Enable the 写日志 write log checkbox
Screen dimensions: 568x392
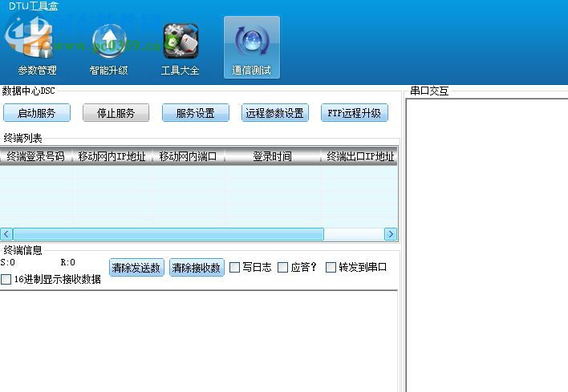pyautogui.click(x=235, y=268)
